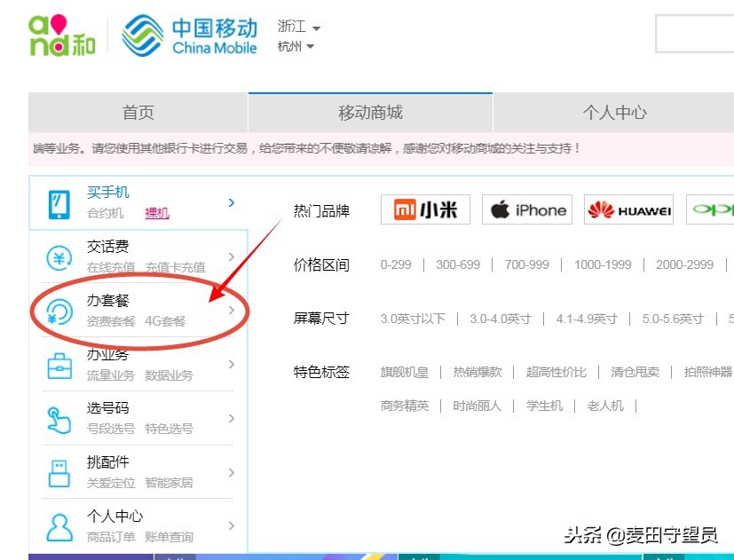
Task: Open the 挑配件 menu entry
Action: coord(107,462)
